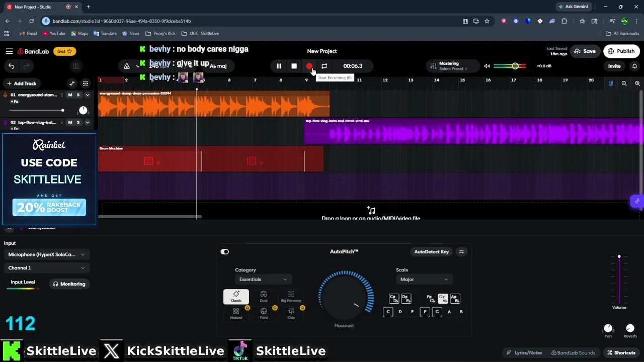Open AutoPitch settings sliders icon
The width and height of the screenshot is (644, 362).
pyautogui.click(x=461, y=252)
